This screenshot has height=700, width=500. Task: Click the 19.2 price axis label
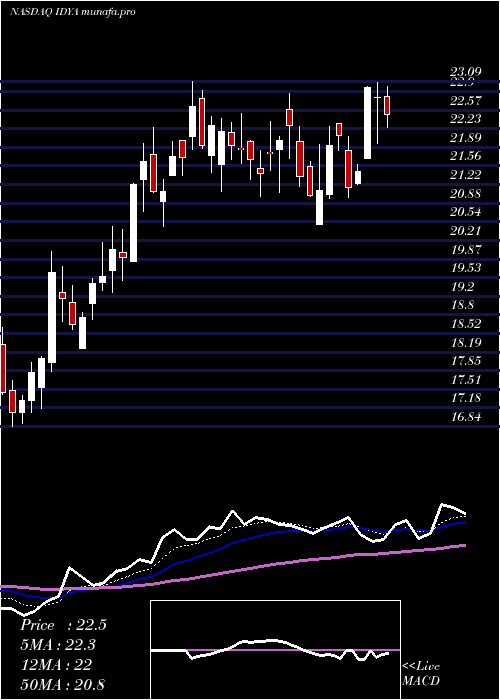[x=462, y=287]
